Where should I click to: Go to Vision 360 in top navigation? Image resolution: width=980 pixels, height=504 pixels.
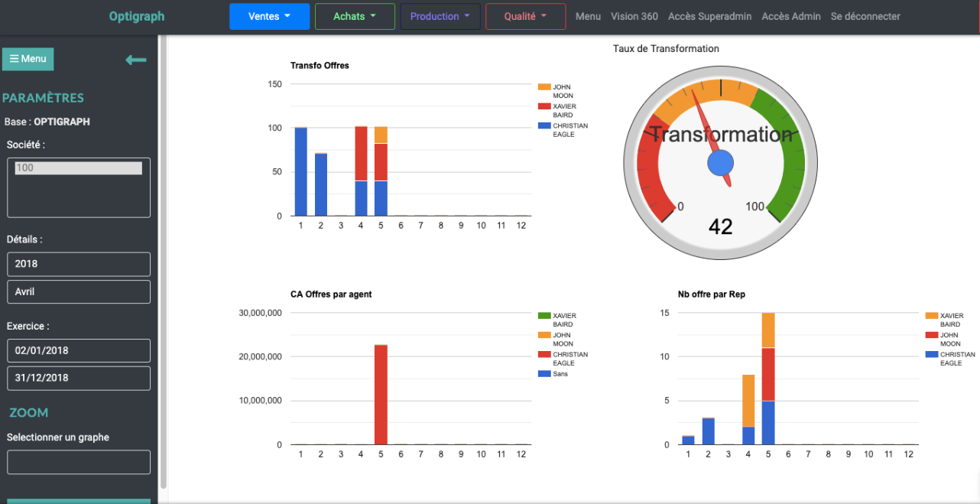pyautogui.click(x=634, y=16)
